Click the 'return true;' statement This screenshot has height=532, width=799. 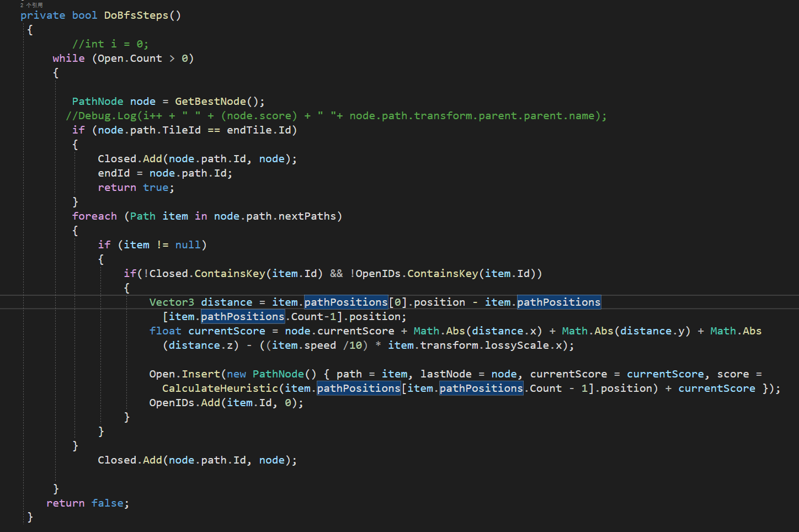coord(136,188)
